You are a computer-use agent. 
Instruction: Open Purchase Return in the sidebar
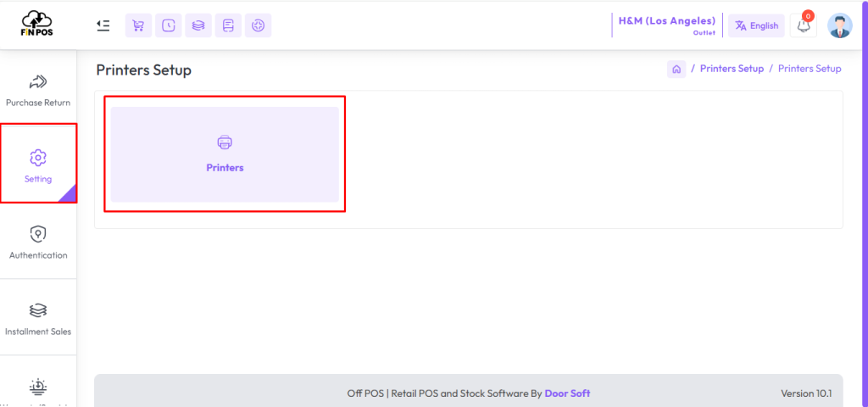click(38, 92)
